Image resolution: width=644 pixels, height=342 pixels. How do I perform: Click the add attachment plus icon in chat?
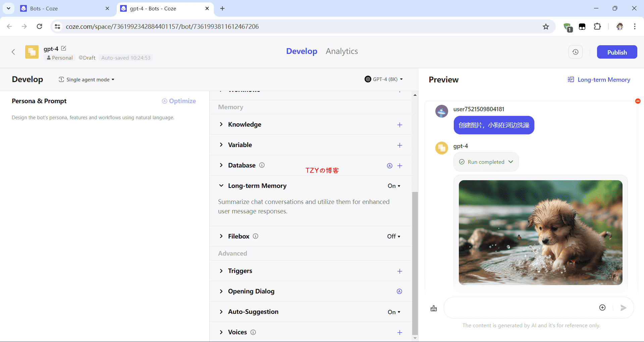point(602,308)
